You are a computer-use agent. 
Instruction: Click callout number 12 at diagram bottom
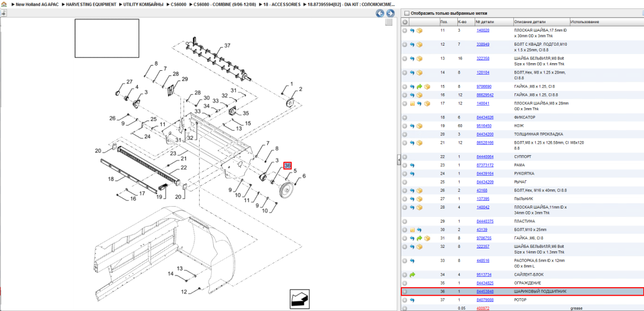(184, 292)
